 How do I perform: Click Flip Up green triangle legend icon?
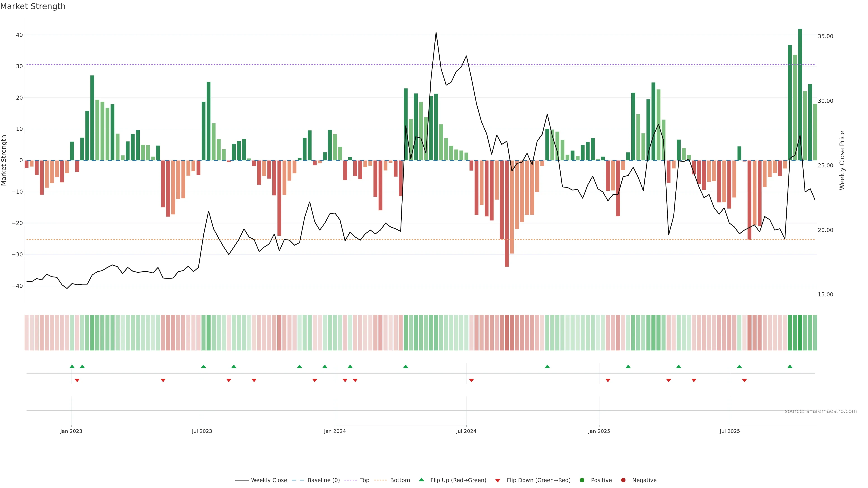point(421,480)
